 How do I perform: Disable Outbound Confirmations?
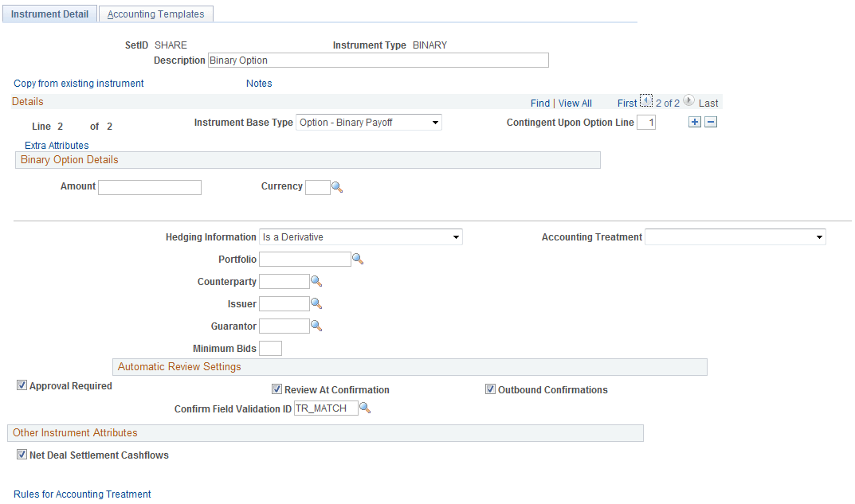[490, 389]
